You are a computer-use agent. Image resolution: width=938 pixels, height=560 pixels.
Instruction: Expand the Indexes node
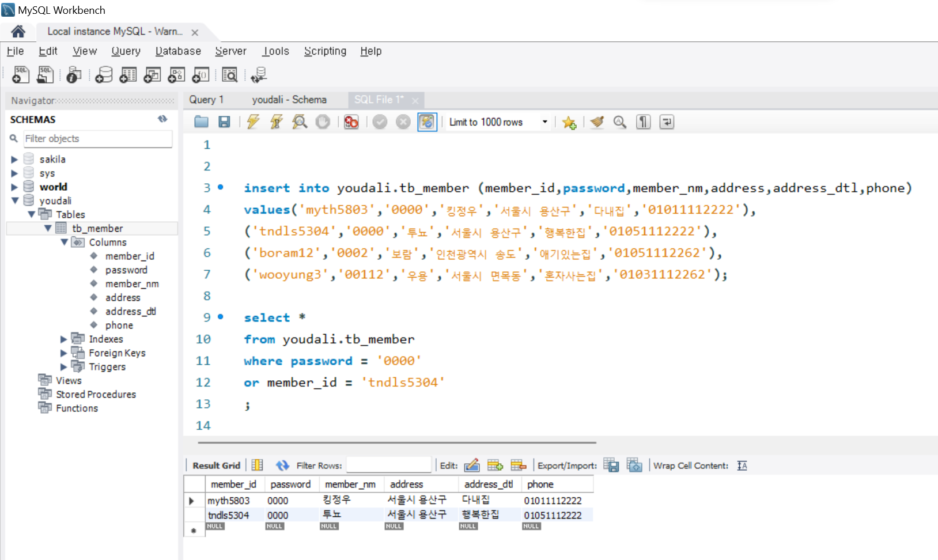click(x=64, y=339)
